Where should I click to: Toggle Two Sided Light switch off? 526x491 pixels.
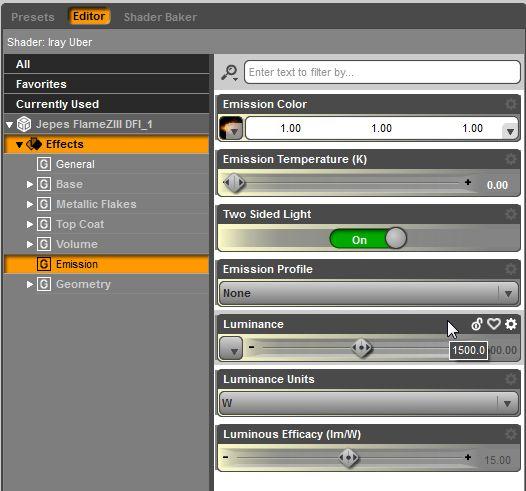click(368, 239)
